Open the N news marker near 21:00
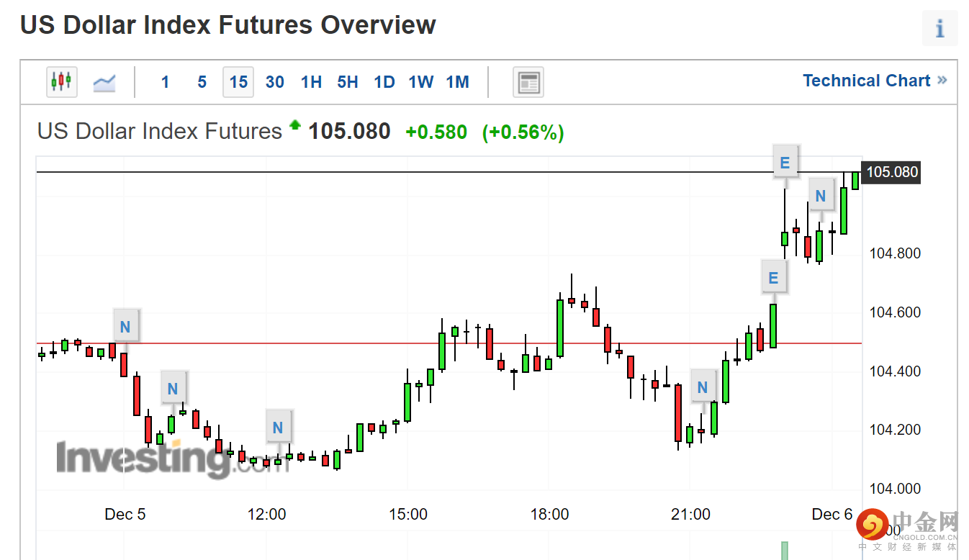969x560 pixels. 703,388
